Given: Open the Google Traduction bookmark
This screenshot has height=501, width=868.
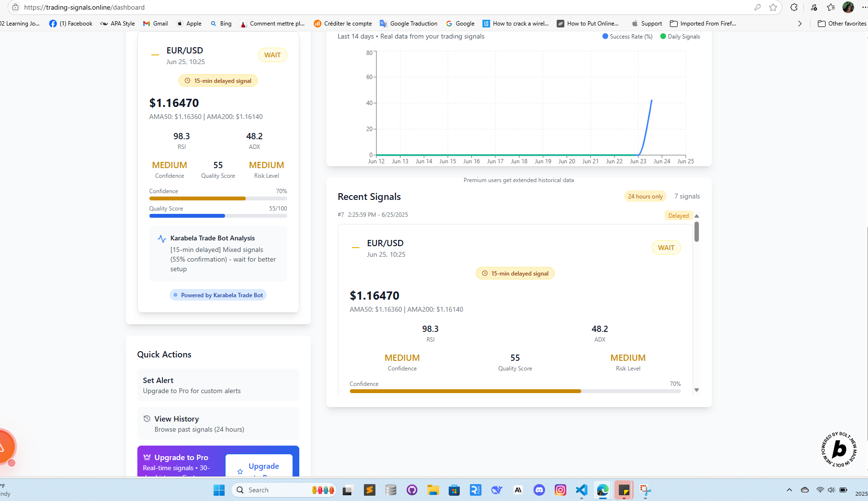Looking at the screenshot, I should 408,23.
